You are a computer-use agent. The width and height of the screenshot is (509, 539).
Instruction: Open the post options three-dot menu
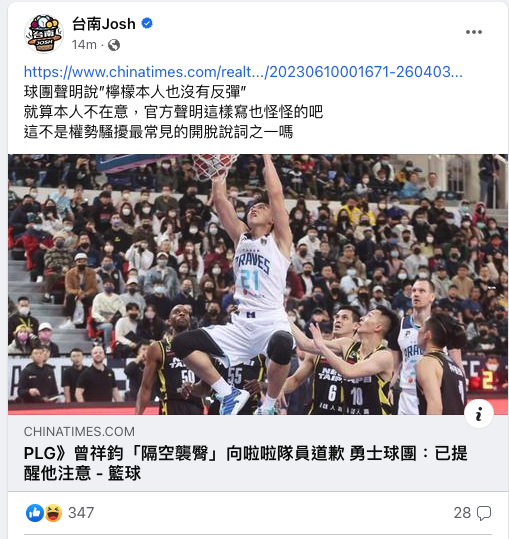474,32
